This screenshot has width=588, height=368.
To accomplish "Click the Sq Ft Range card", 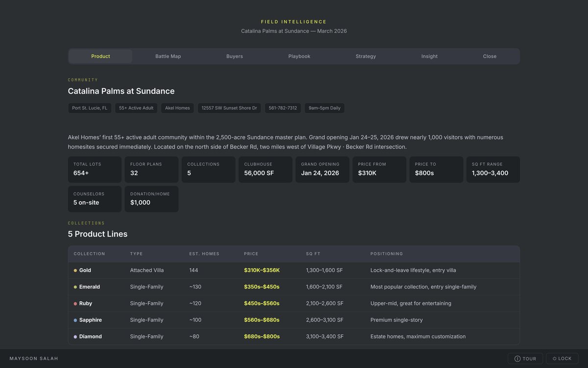I will [493, 169].
